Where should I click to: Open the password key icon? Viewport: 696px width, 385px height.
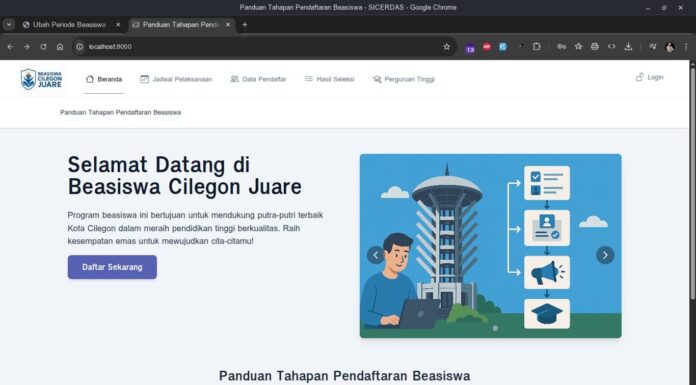click(x=562, y=47)
